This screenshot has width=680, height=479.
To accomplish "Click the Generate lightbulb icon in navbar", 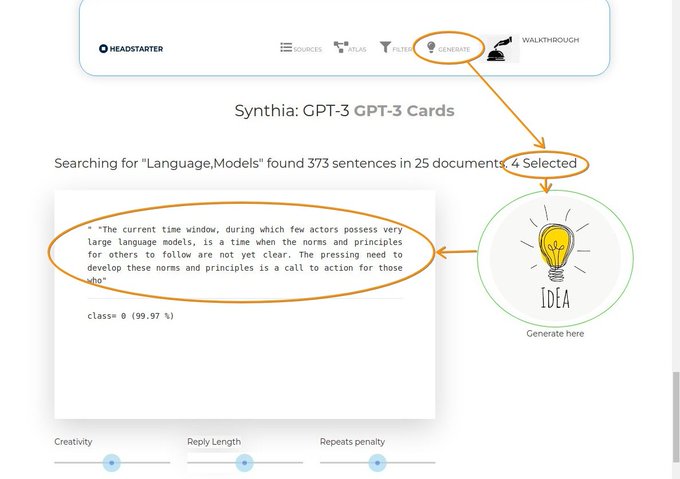I will (431, 47).
